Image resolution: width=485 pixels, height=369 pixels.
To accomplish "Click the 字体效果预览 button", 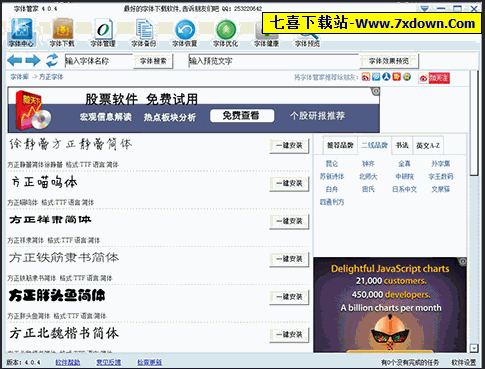I will 389,61.
